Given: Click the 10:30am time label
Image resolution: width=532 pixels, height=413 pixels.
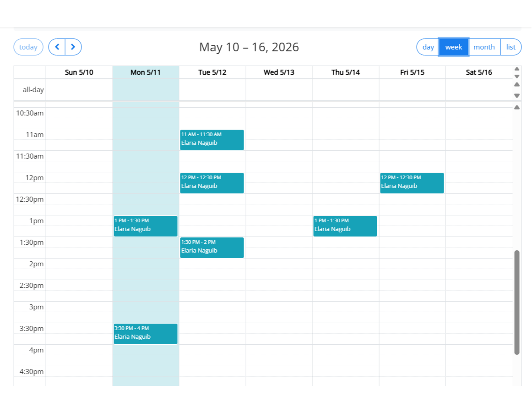Looking at the screenshot, I should [30, 113].
